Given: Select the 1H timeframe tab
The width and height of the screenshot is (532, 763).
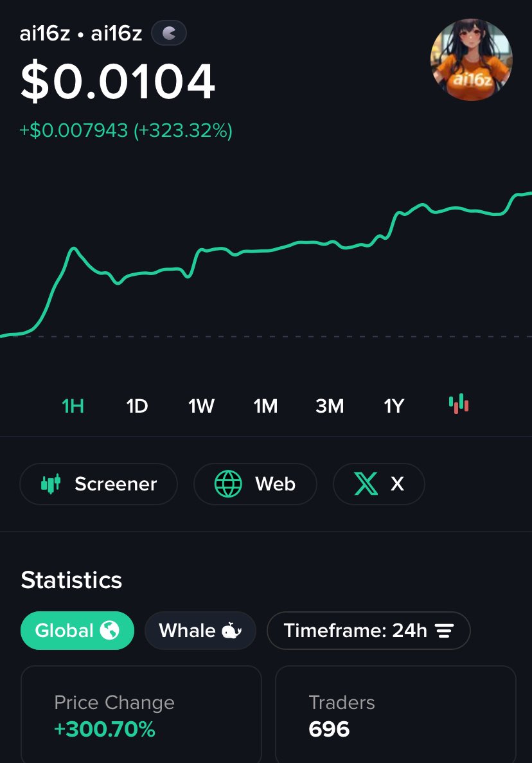Looking at the screenshot, I should [73, 406].
